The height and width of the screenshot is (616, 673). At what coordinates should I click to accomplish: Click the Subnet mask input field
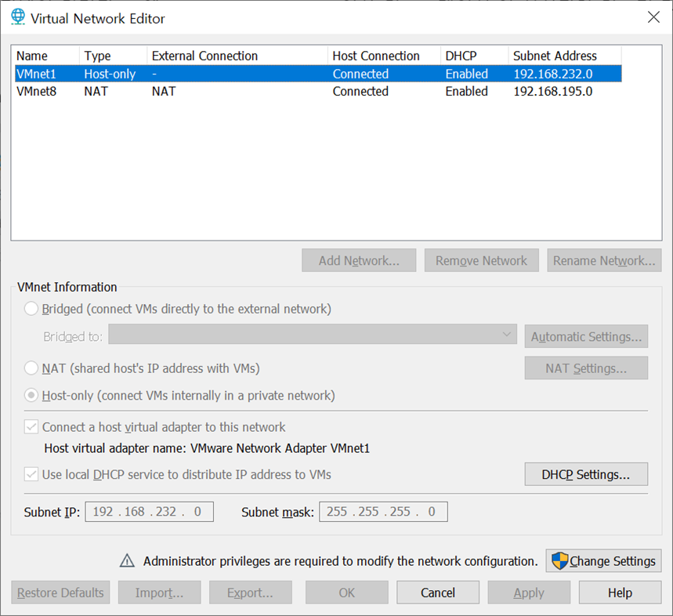383,512
